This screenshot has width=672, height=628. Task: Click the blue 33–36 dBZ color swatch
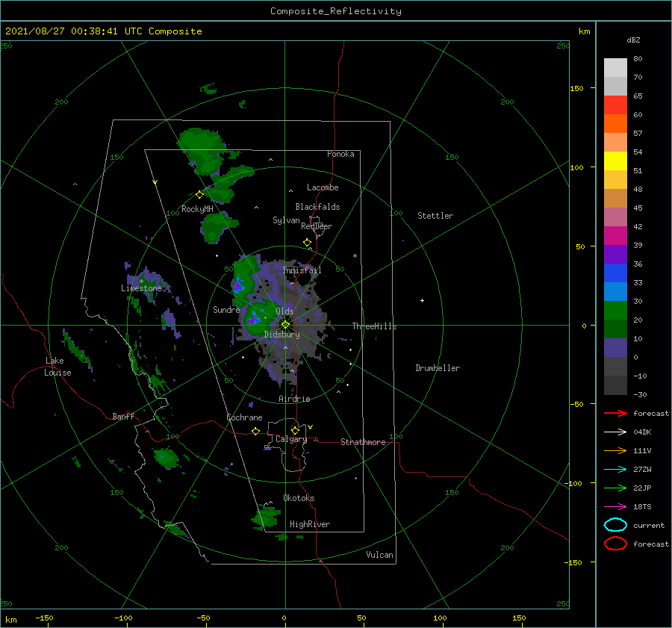click(x=615, y=273)
